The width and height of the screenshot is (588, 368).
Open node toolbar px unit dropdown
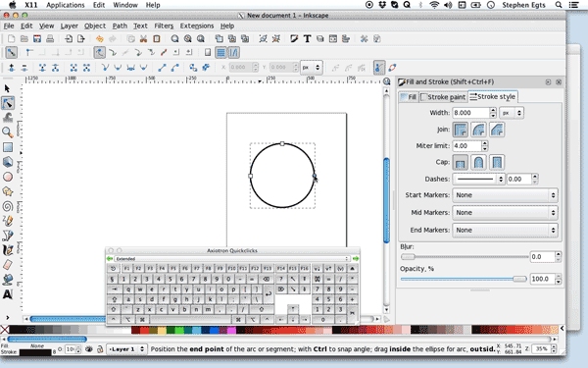click(x=312, y=68)
